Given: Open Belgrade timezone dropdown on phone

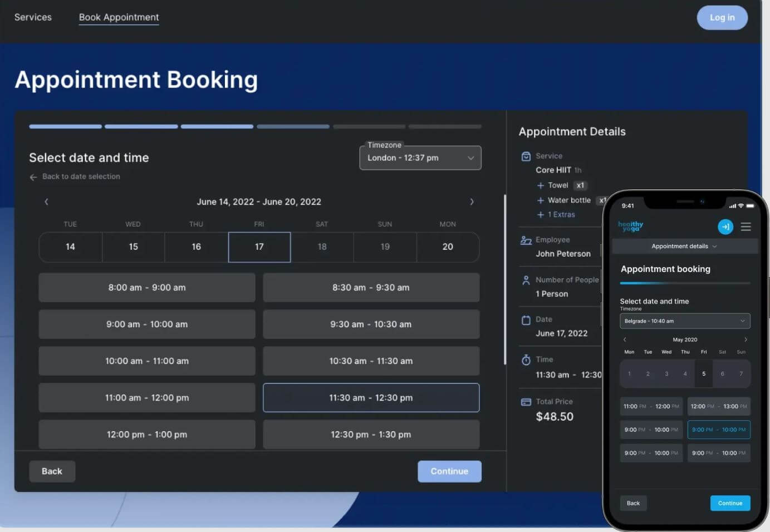Looking at the screenshot, I should coord(685,321).
